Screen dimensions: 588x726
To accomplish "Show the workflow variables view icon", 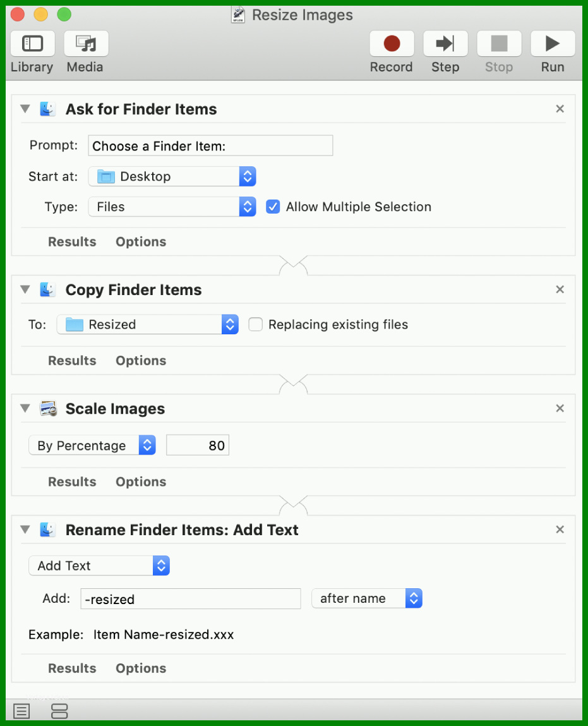I will [x=59, y=711].
